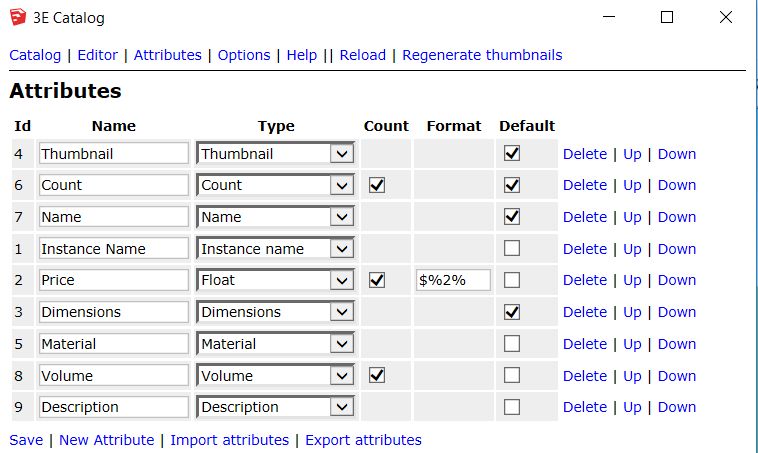Open the Type combo box for Description
758x453 pixels.
pyautogui.click(x=276, y=407)
